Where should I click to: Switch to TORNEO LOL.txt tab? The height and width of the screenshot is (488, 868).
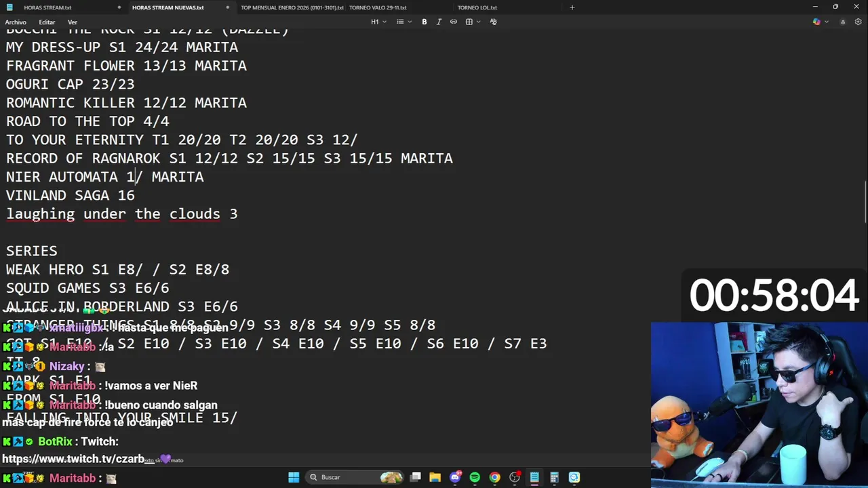(477, 7)
